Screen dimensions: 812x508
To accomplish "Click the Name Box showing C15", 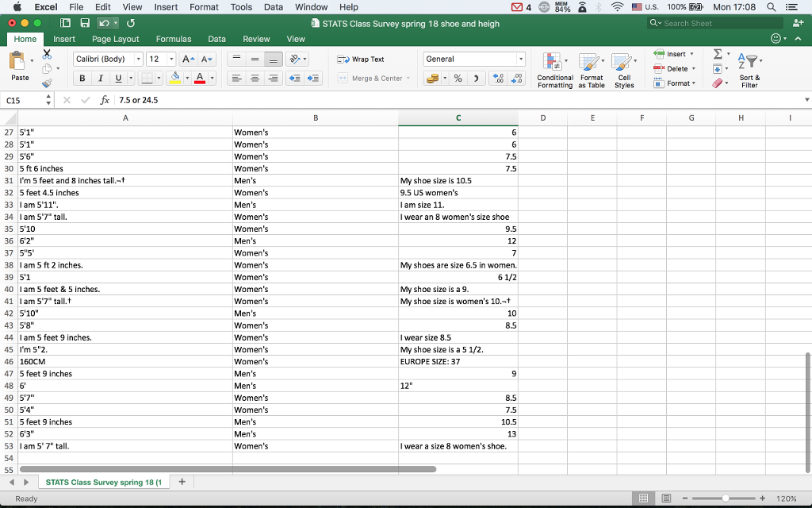I will point(24,100).
